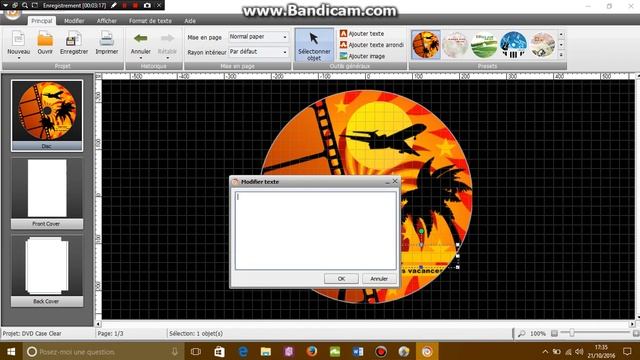Choose the green landscape disc preset

click(484, 45)
